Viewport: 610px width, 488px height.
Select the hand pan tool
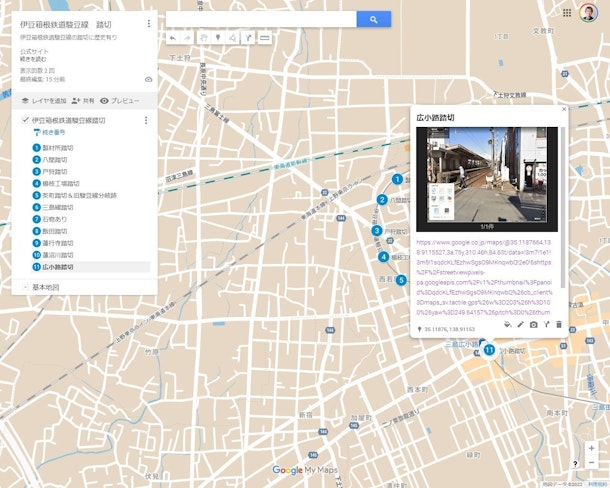pyautogui.click(x=201, y=37)
